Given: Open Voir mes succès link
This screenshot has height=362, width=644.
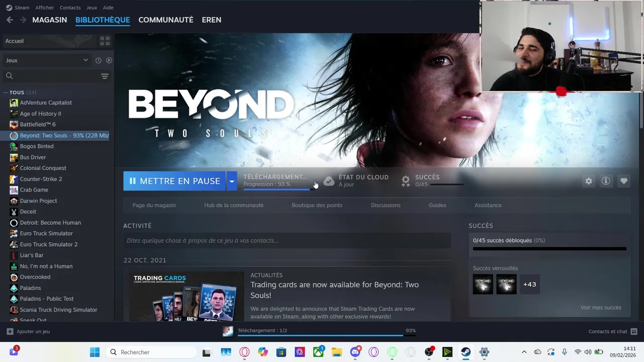Looking at the screenshot, I should 601,308.
